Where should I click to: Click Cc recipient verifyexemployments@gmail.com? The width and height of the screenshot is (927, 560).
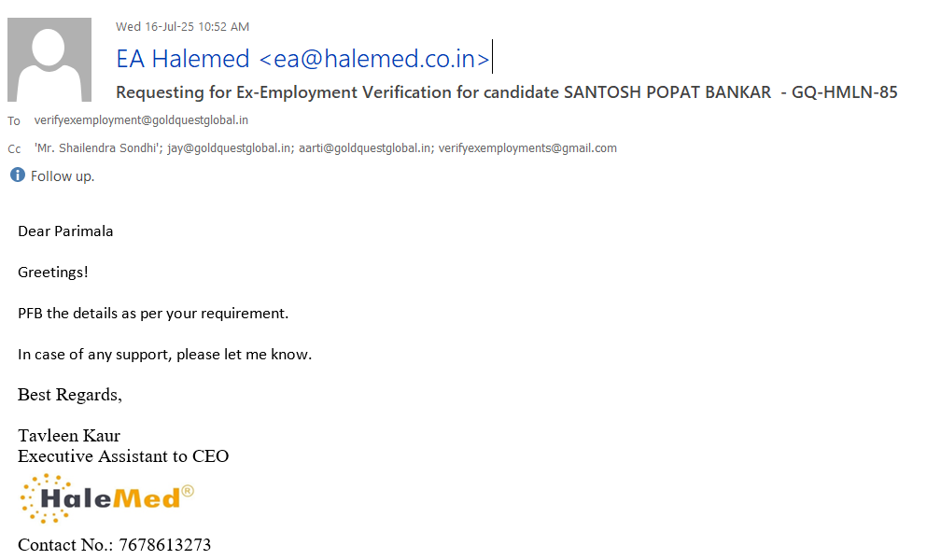pyautogui.click(x=527, y=147)
